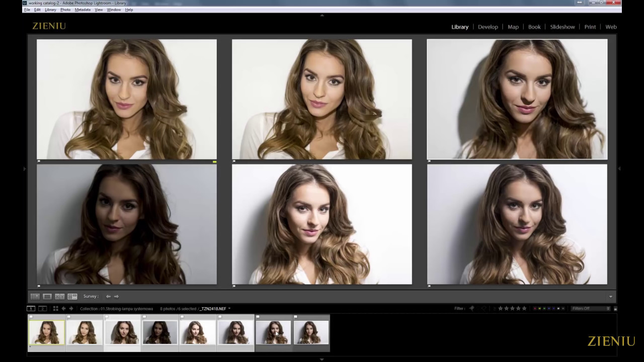Switch to the Slideshow module
The width and height of the screenshot is (644, 362).
tap(562, 27)
